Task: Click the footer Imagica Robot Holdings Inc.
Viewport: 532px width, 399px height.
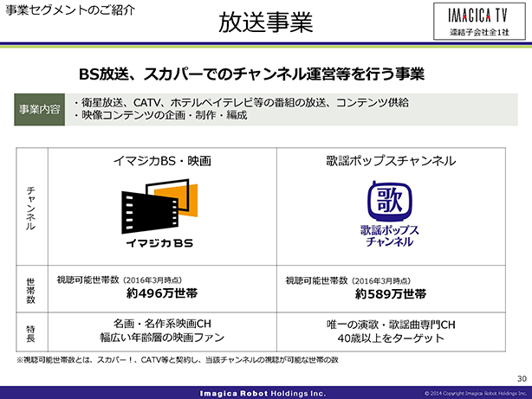Action: (263, 393)
